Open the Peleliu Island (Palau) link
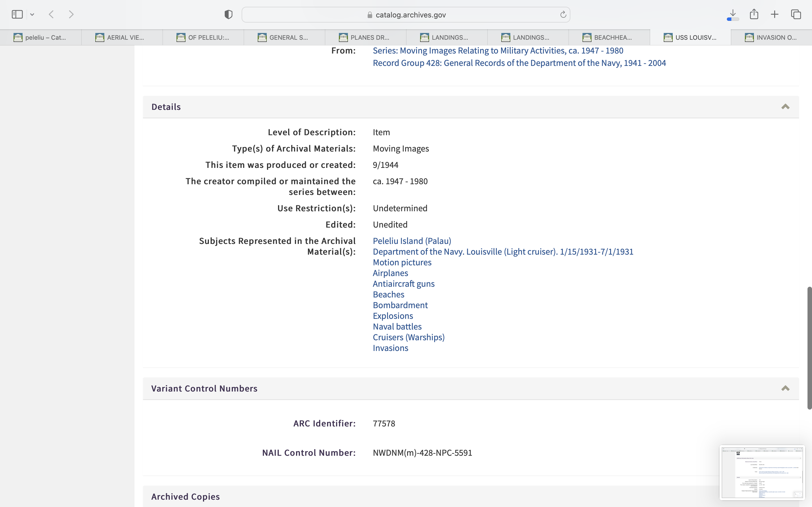 click(x=412, y=241)
